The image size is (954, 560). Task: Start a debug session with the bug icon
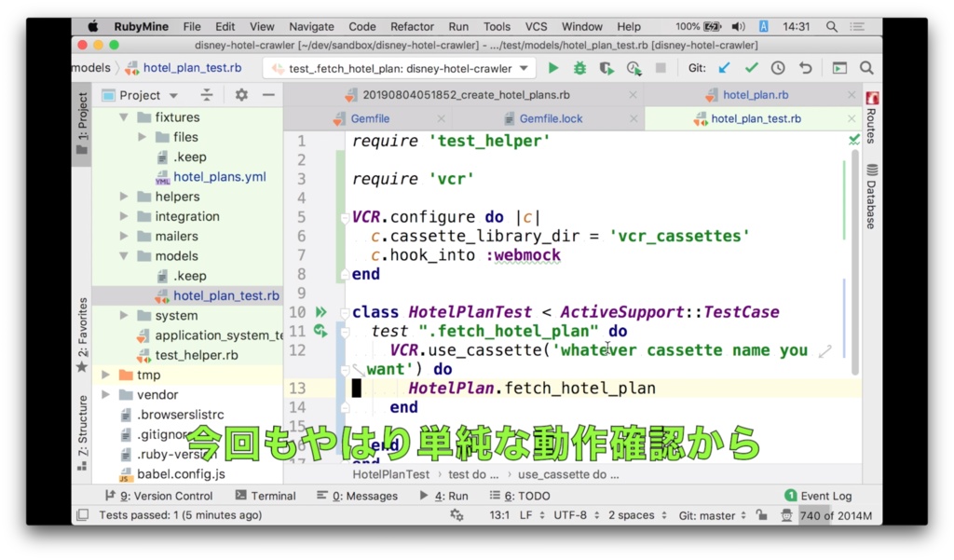580,67
